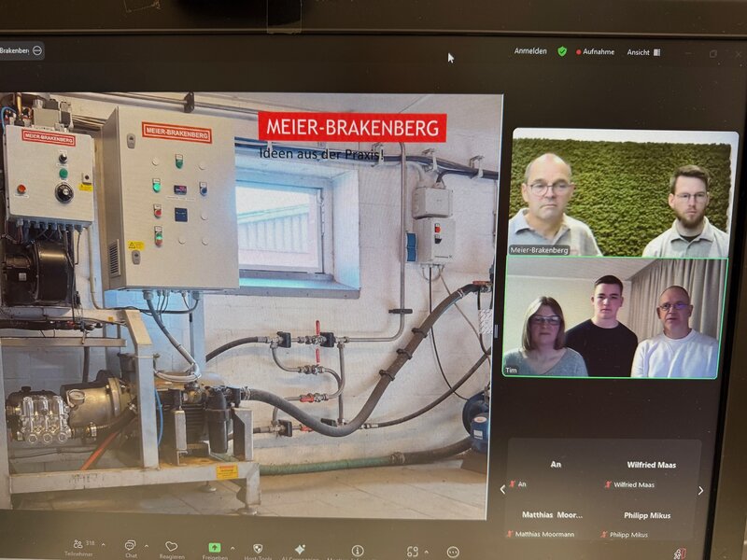Select the Meier-Brakenberg video tile
This screenshot has width=747, height=560.
pos(623,192)
